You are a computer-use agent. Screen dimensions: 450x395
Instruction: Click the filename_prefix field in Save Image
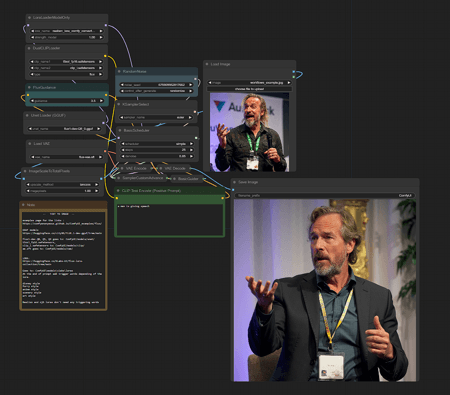pos(325,195)
